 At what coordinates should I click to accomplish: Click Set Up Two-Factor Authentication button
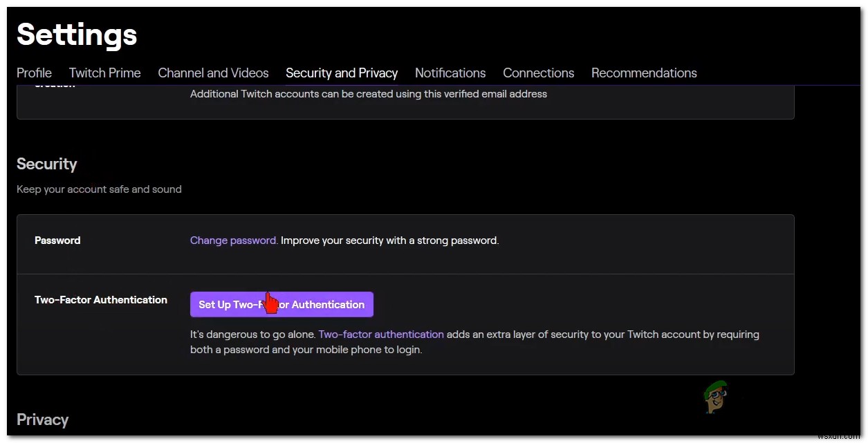tap(281, 304)
